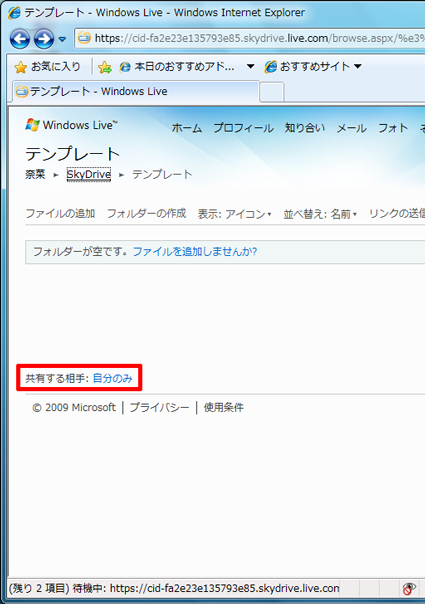Open the プライバシー footer link
This screenshot has height=604, width=425.
pyautogui.click(x=160, y=407)
